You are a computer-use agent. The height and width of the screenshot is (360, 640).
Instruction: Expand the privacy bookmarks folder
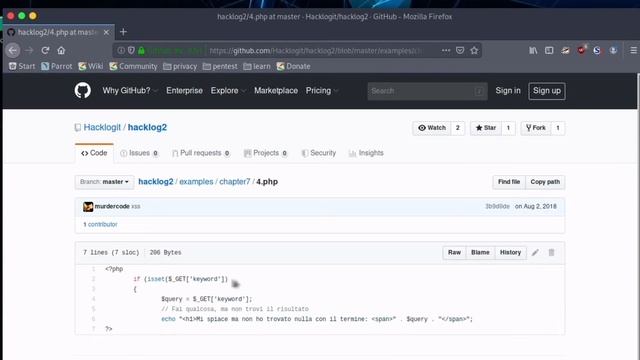pos(180,66)
